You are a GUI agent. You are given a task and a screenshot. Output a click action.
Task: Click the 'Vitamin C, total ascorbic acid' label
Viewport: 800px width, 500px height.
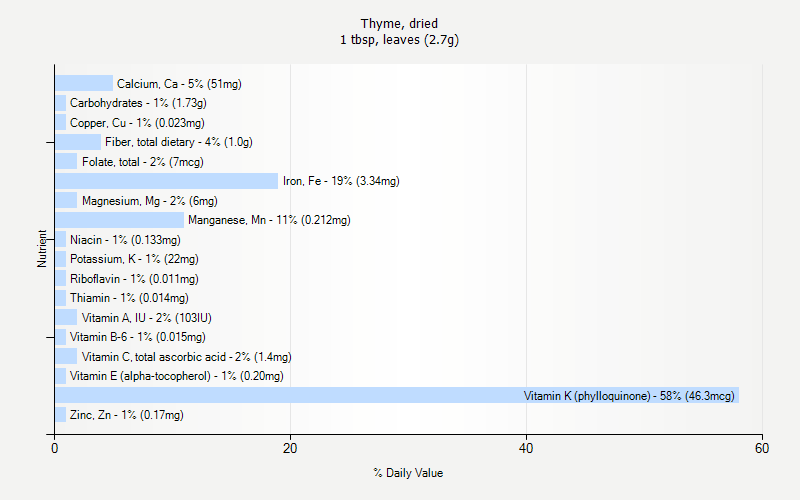[154, 357]
